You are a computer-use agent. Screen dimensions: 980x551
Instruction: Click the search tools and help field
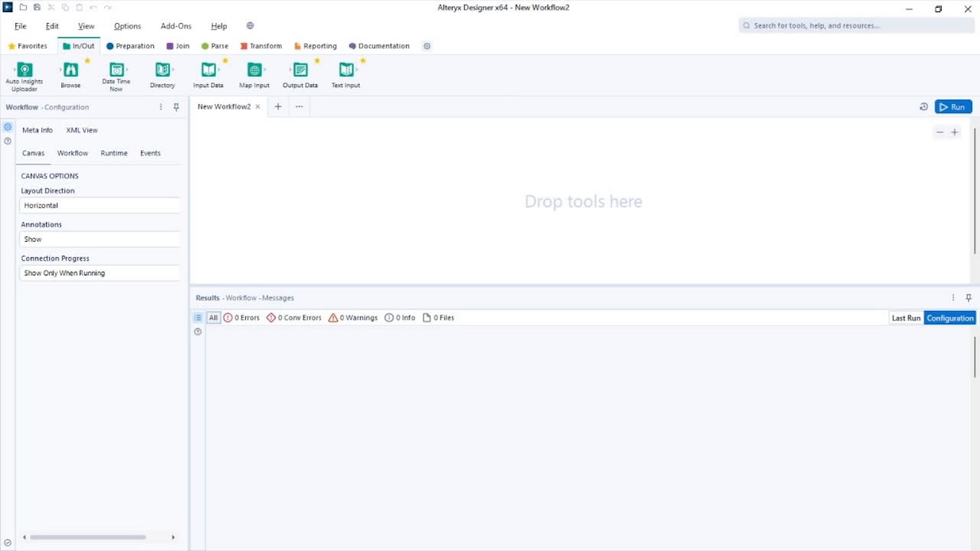855,25
